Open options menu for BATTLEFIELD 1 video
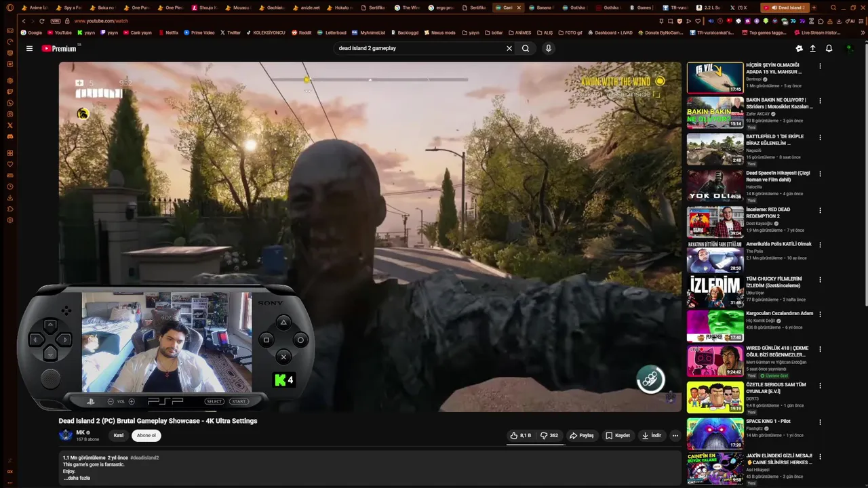 820,138
